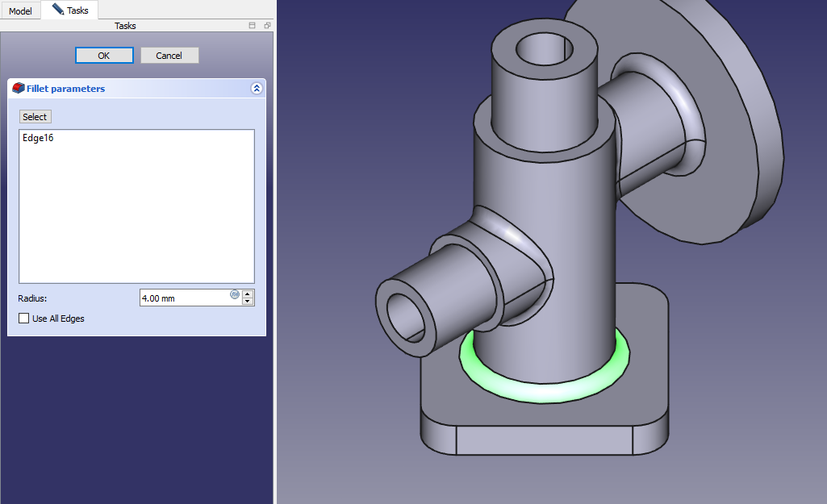
Task: Click the Tasks panel minimize icon
Action: click(x=253, y=26)
